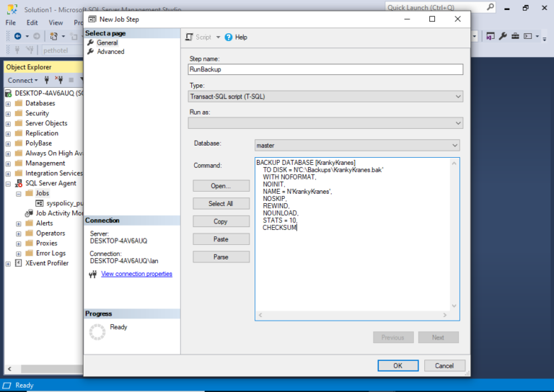
Task: Click the Quick Launch magnifier icon
Action: pos(491,7)
